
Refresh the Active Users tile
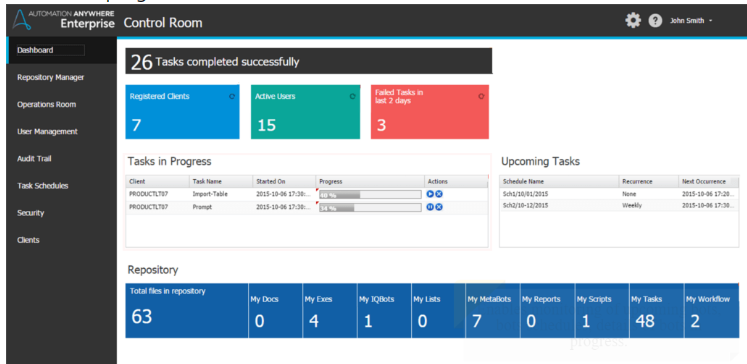tap(353, 96)
